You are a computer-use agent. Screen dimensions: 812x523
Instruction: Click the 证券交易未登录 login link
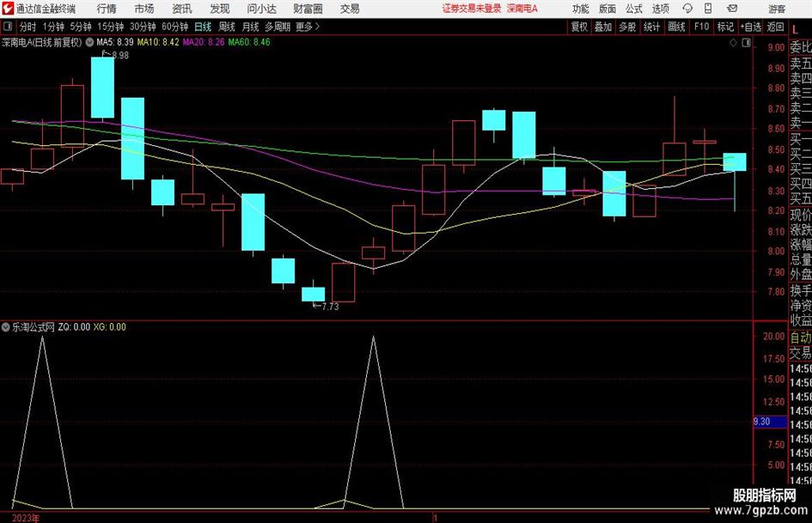(472, 9)
